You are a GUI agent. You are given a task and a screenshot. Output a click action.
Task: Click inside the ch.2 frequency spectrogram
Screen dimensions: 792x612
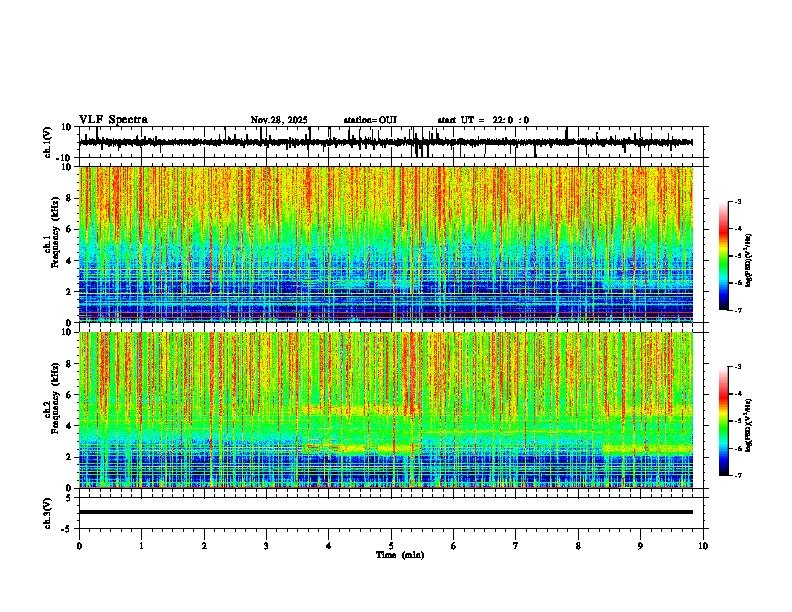[386, 410]
